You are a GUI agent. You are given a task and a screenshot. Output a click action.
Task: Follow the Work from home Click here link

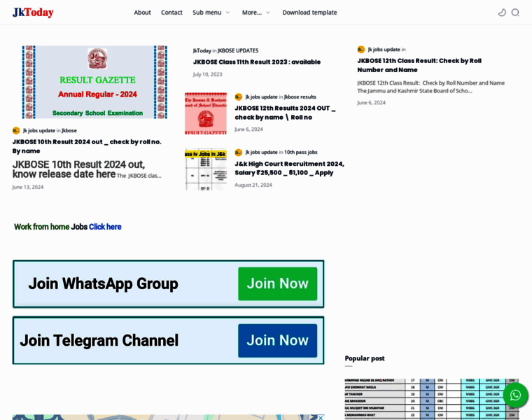105,227
